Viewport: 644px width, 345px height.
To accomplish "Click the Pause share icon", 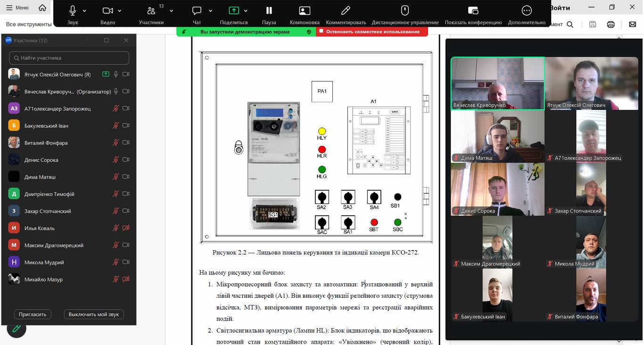I will pos(269,10).
